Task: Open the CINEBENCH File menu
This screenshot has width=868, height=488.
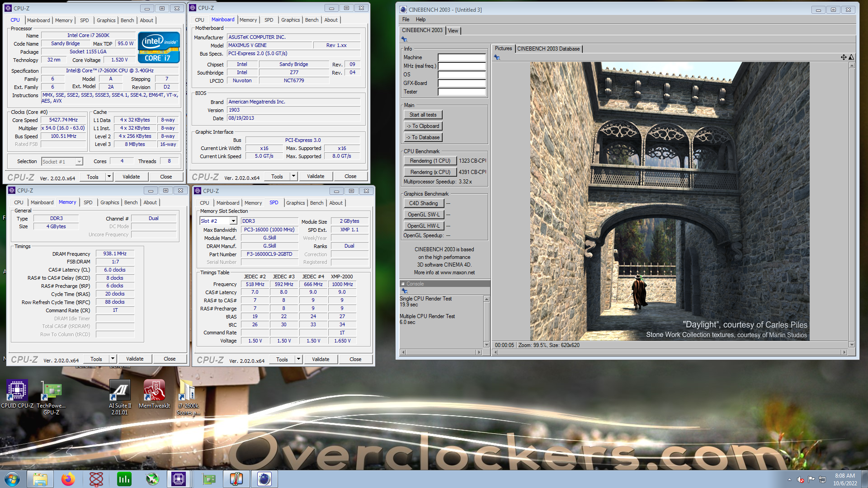Action: [406, 19]
